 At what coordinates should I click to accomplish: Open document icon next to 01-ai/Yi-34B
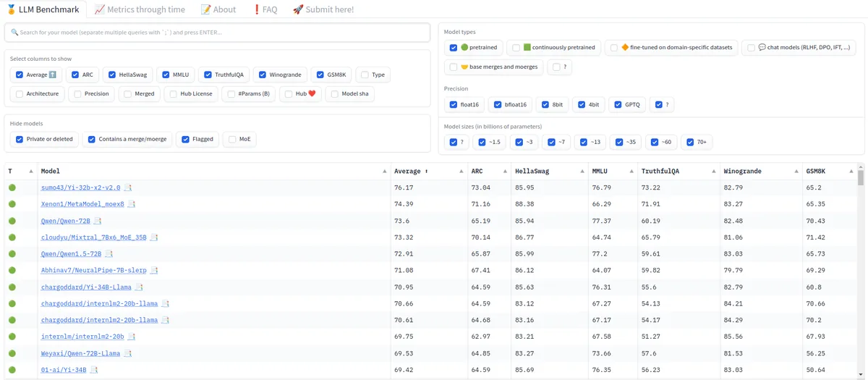(x=94, y=370)
